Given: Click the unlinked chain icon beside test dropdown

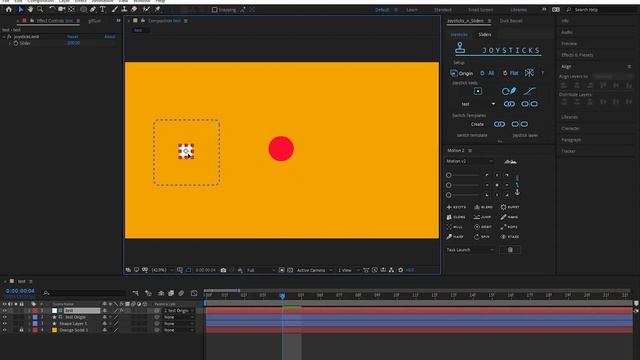Looking at the screenshot, I should coord(529,104).
